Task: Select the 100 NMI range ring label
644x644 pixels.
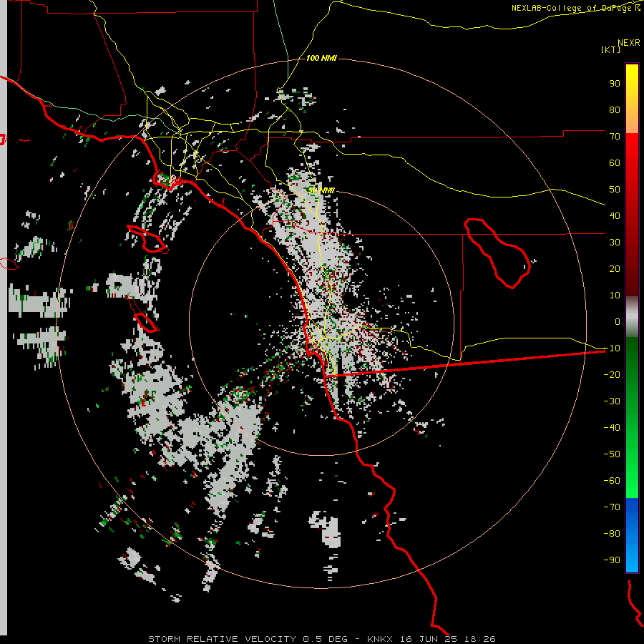Action: pos(321,58)
